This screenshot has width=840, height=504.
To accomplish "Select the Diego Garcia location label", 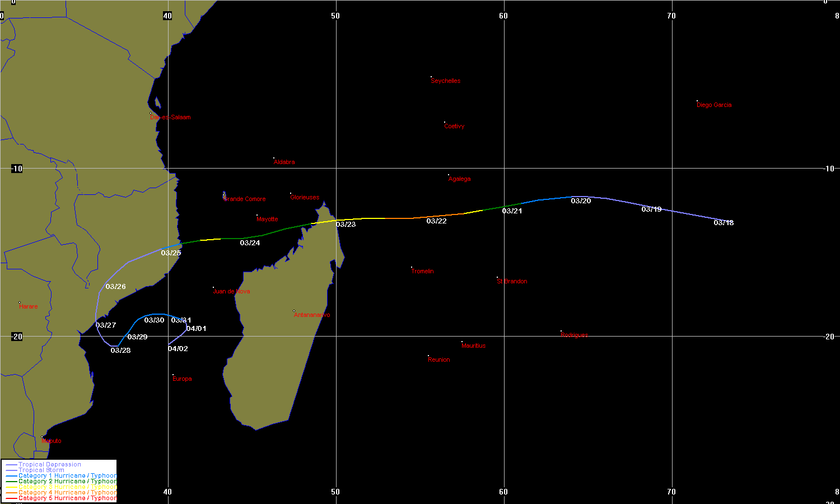I will click(713, 105).
